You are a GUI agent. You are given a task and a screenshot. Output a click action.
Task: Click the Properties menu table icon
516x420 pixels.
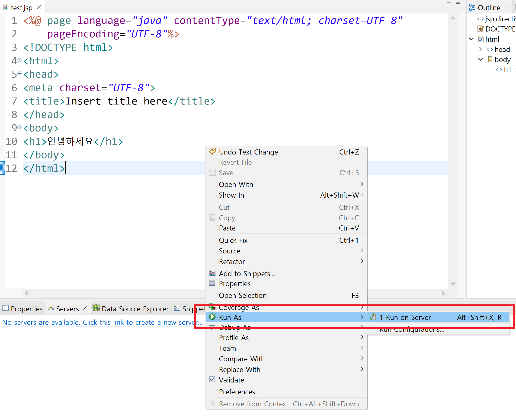pos(212,283)
